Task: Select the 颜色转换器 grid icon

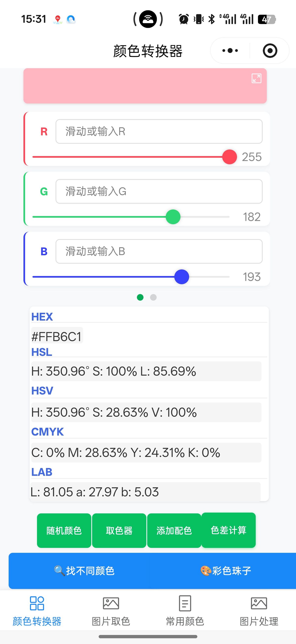Action: click(37, 603)
